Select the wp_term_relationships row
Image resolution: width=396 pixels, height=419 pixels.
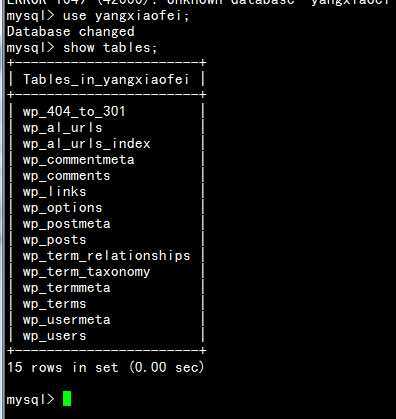click(106, 256)
